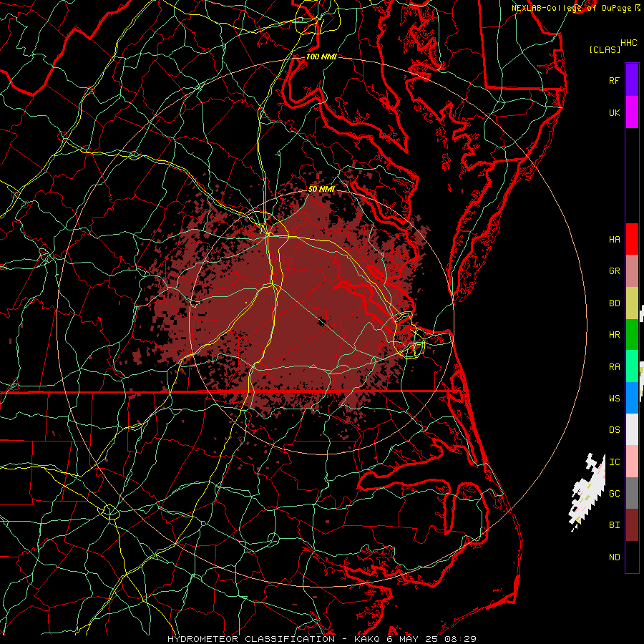Click the DS white legend swatch
The image size is (644, 644).
(x=632, y=429)
